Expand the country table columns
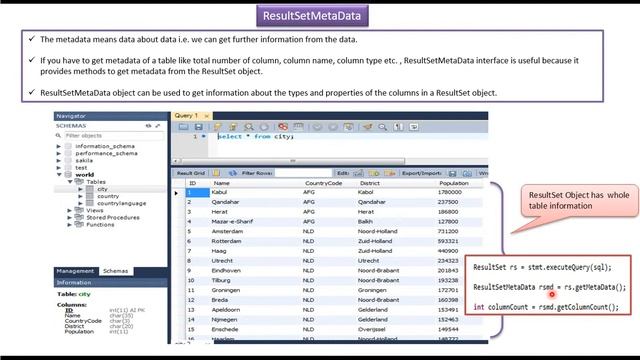640x360 pixels. [x=80, y=196]
